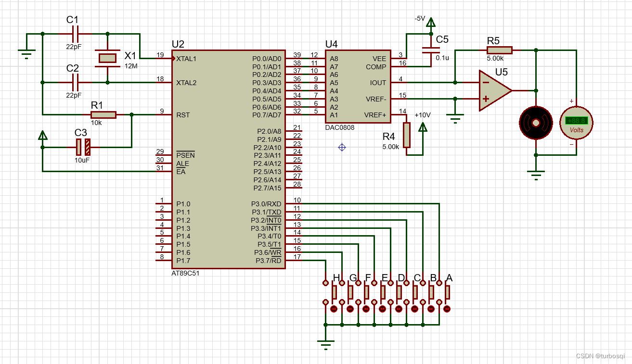Click the P1.0 pin label

tap(183, 204)
